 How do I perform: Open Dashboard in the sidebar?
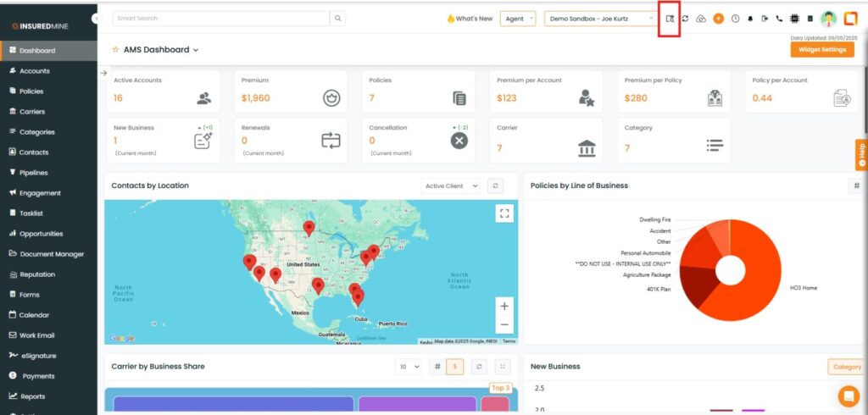pyautogui.click(x=48, y=50)
